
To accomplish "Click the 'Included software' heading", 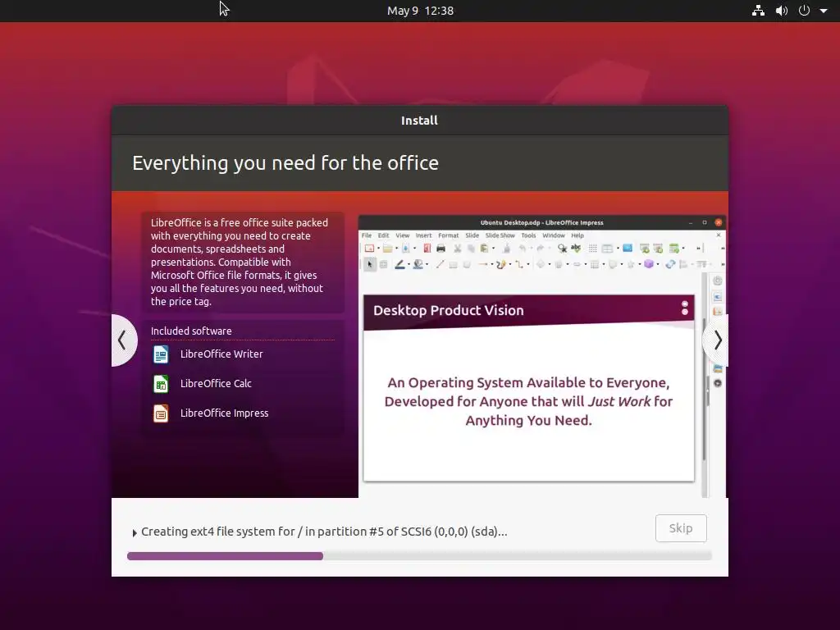I will pos(191,331).
